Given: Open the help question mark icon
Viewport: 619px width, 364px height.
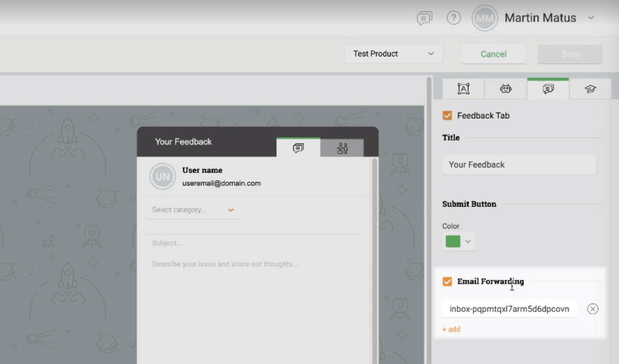Looking at the screenshot, I should tap(453, 19).
